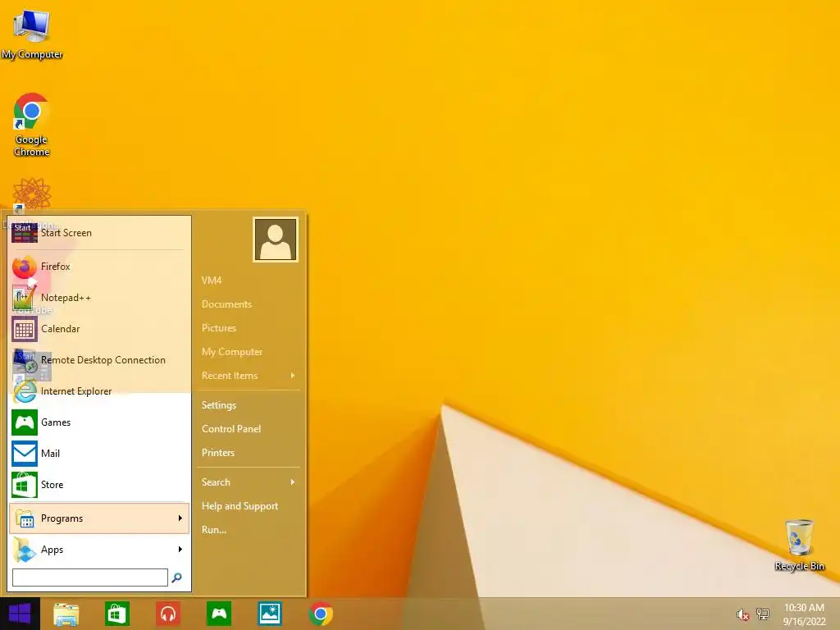Screen dimensions: 840x630
Task: Select the Recycle Bin desktop icon
Action: pyautogui.click(x=799, y=545)
